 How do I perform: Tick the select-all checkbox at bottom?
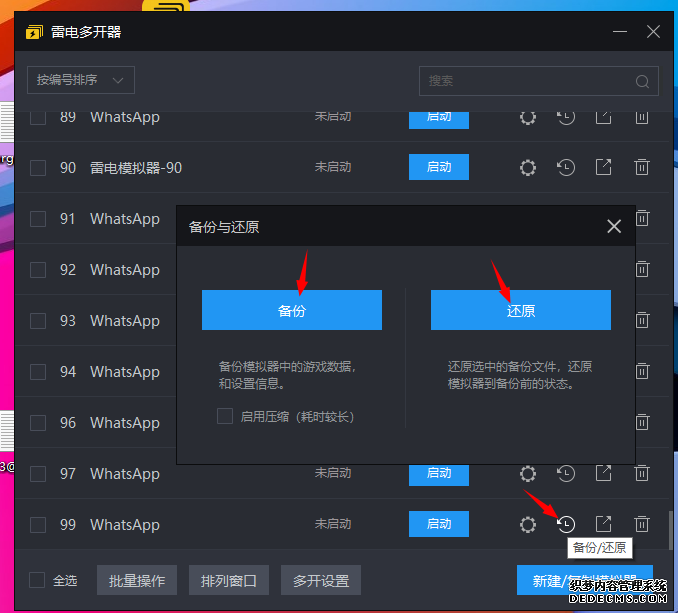point(37,580)
